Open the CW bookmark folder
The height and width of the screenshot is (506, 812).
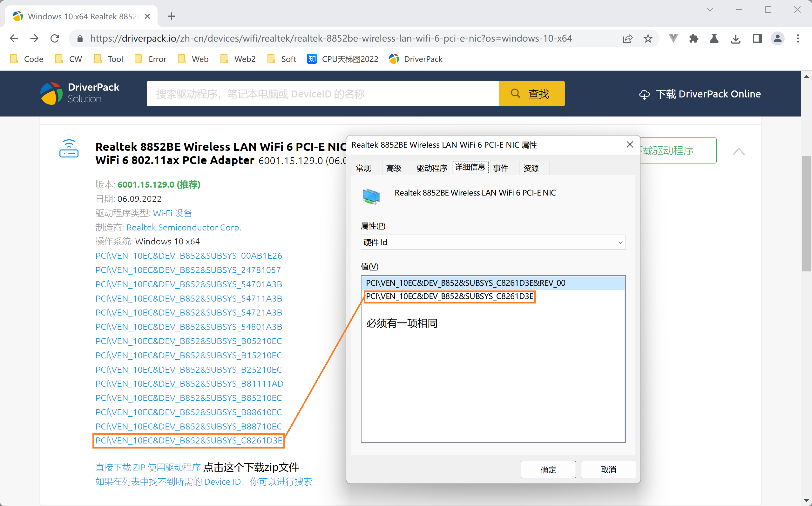[x=69, y=59]
